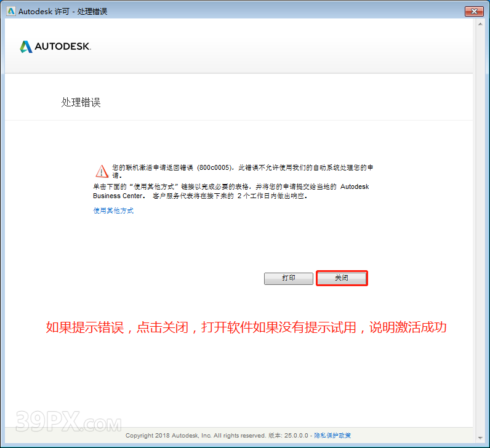490x448 pixels.
Task: Close the Autodesk licensing window
Action: (x=473, y=11)
